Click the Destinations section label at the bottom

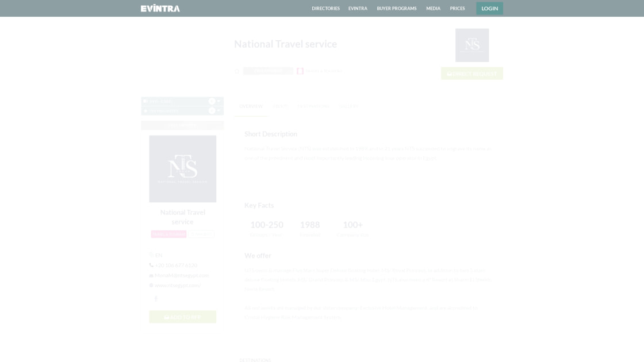pyautogui.click(x=255, y=360)
